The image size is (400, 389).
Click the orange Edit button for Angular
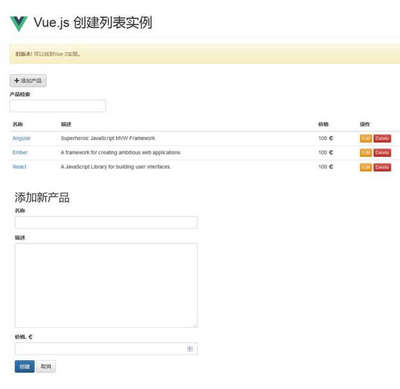click(x=366, y=138)
